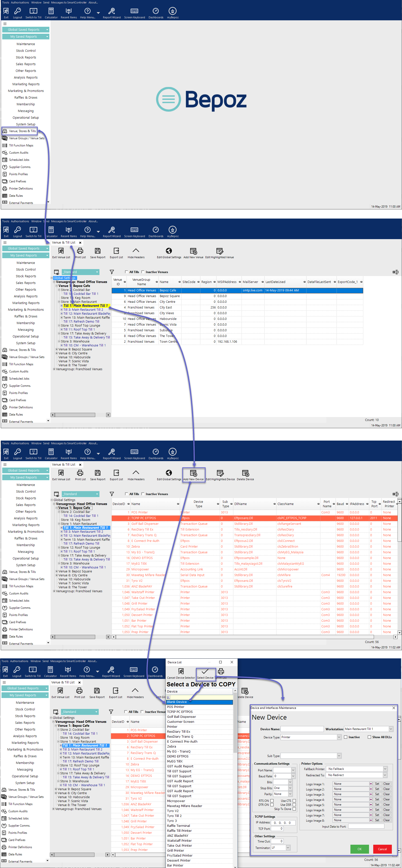Screen dimensions: 402x868
Task: Expand the FallBack Printer dropdown
Action: [x=385, y=769]
